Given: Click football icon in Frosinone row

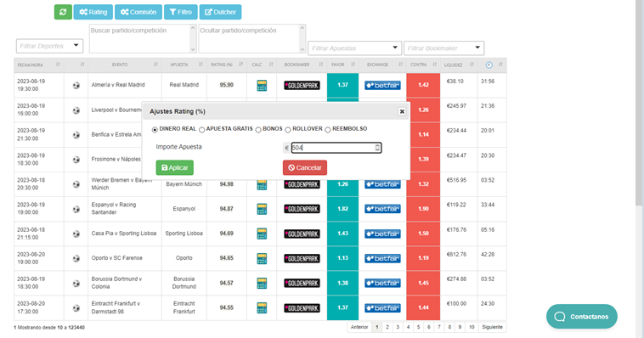Looking at the screenshot, I should [76, 160].
